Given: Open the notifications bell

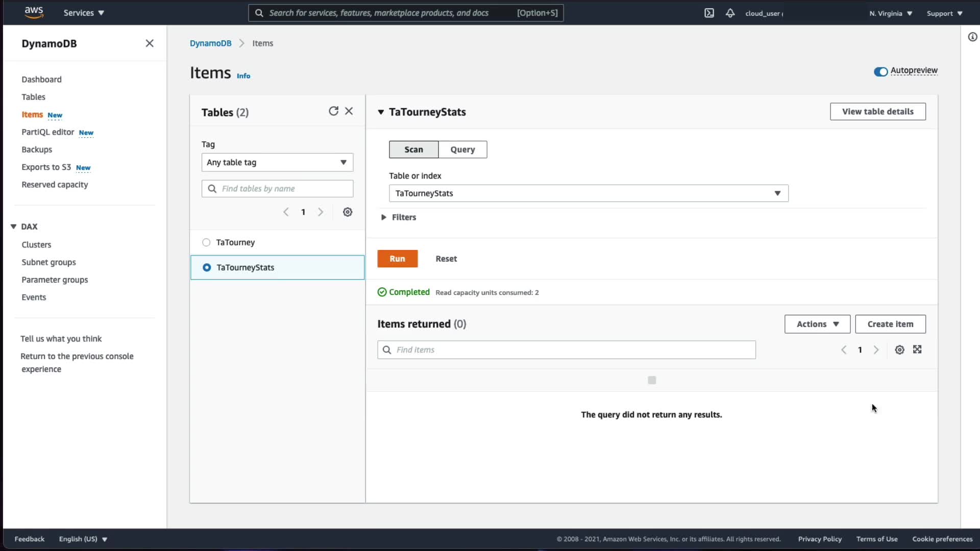Looking at the screenshot, I should pos(730,13).
